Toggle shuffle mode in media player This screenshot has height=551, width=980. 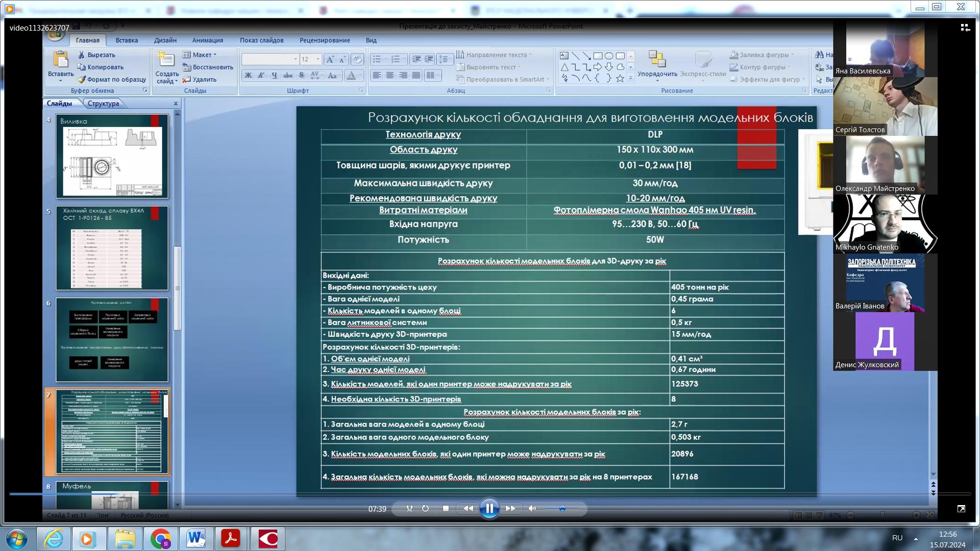point(409,508)
